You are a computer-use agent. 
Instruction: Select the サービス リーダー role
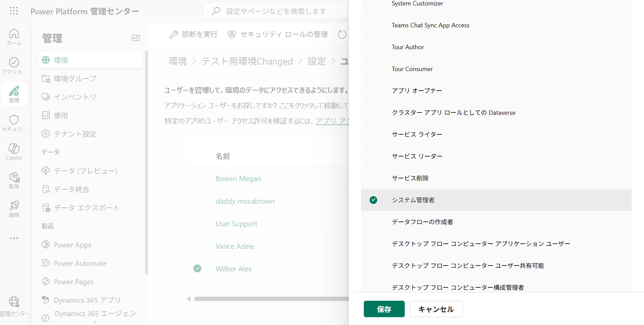click(496, 156)
